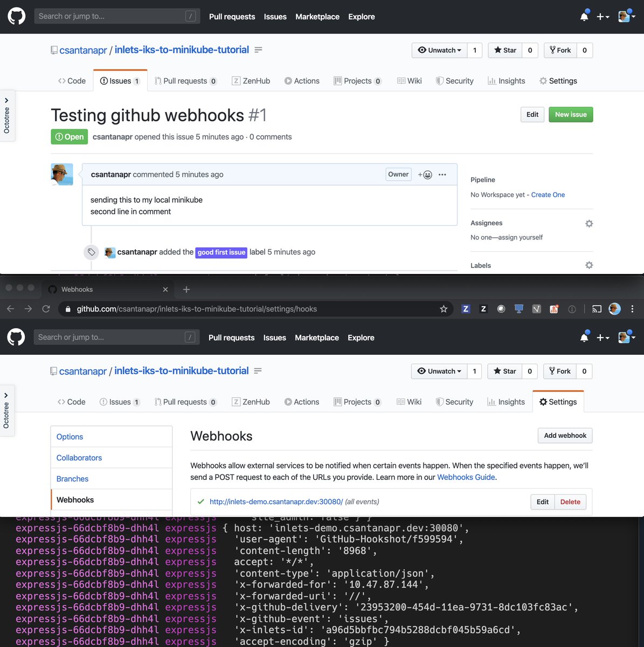
Task: Open Security tab in top issue window
Action: pyautogui.click(x=454, y=81)
